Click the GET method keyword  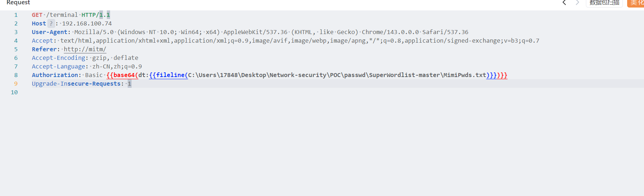coord(37,15)
